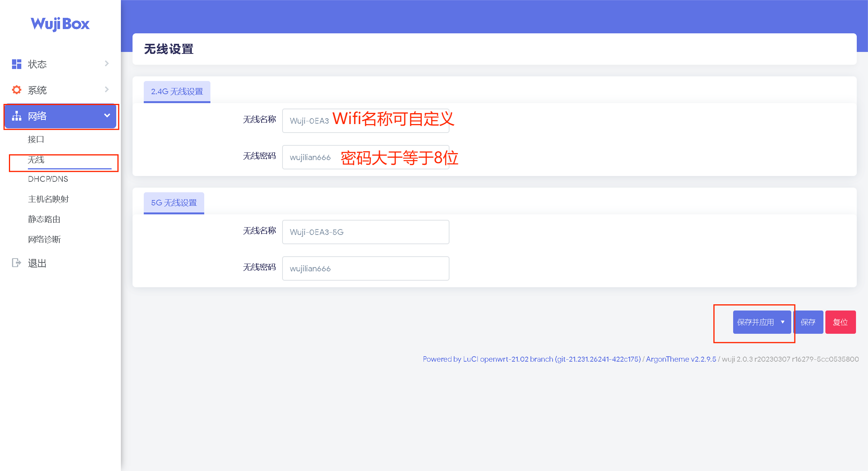Go to DHCP/DNS settings
Viewport: 868px width, 471px height.
click(48, 179)
